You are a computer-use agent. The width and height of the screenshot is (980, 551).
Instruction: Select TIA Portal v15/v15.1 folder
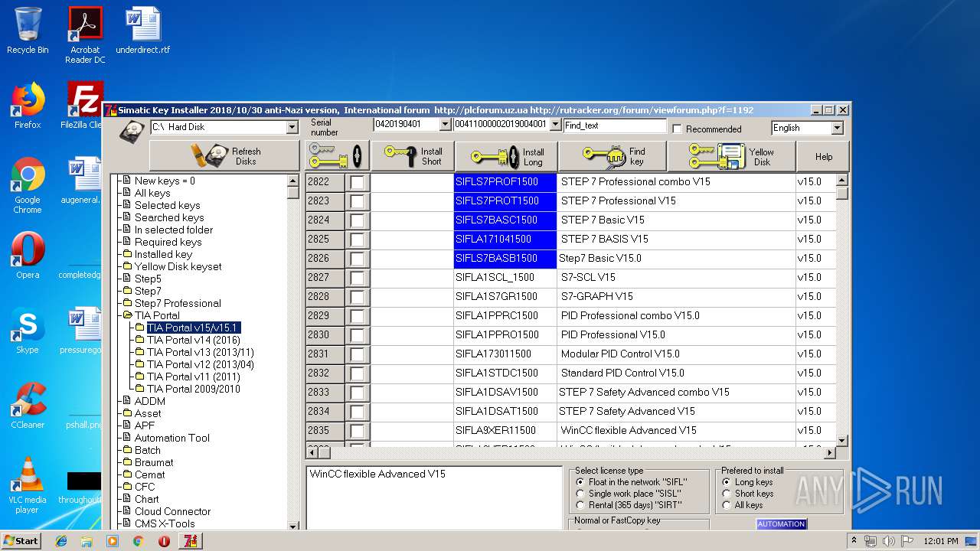[193, 328]
